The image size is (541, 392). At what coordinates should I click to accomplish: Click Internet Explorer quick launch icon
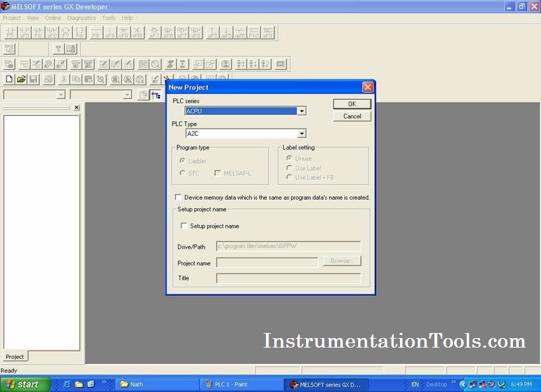[x=67, y=384]
